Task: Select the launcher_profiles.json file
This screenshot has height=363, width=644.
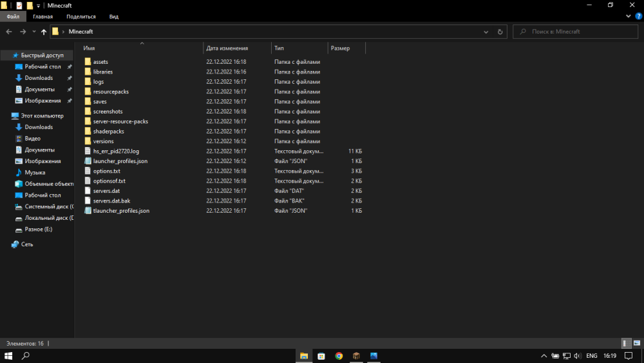Action: pyautogui.click(x=120, y=161)
